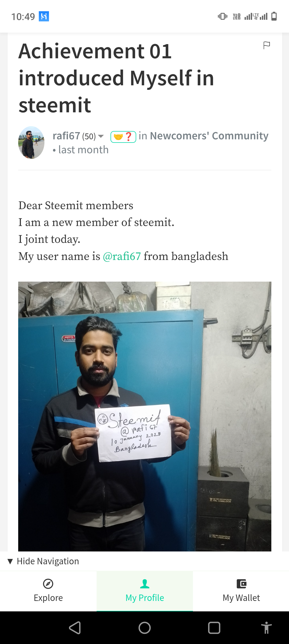Image resolution: width=289 pixels, height=644 pixels.
Task: Tap the accessibility figure icon in navigation bar
Action: point(266,628)
